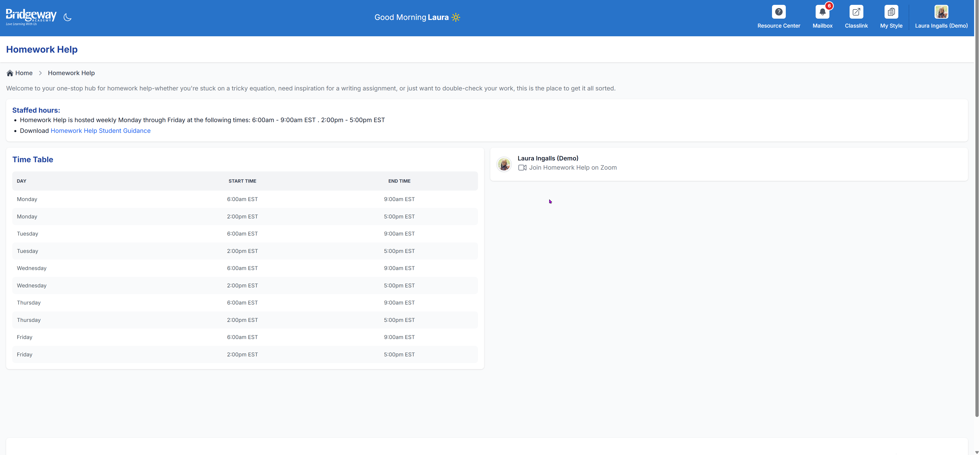Click the END TIME column header
The image size is (980, 455).
point(399,181)
